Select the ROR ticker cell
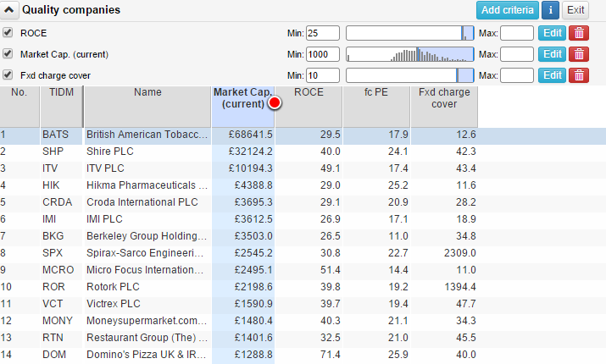 pos(53,287)
